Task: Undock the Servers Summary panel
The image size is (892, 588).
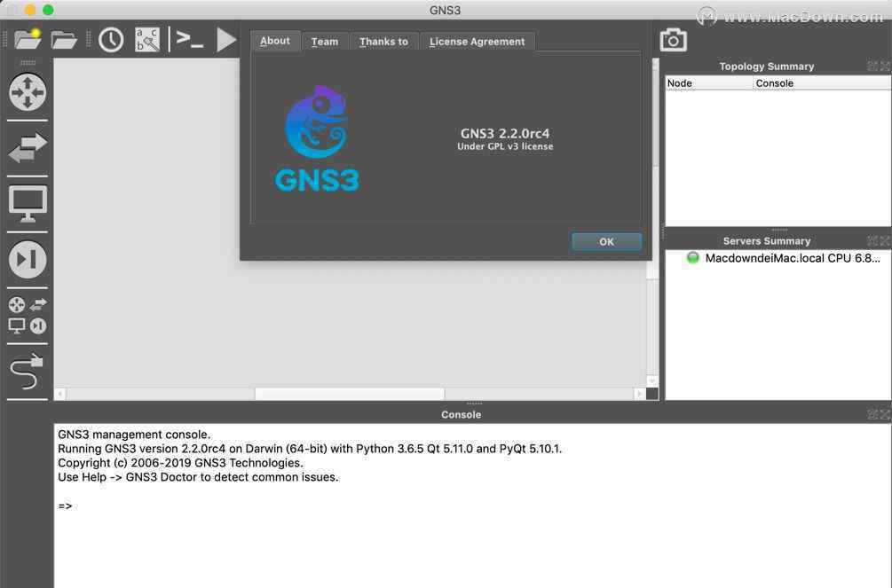Action: point(872,240)
